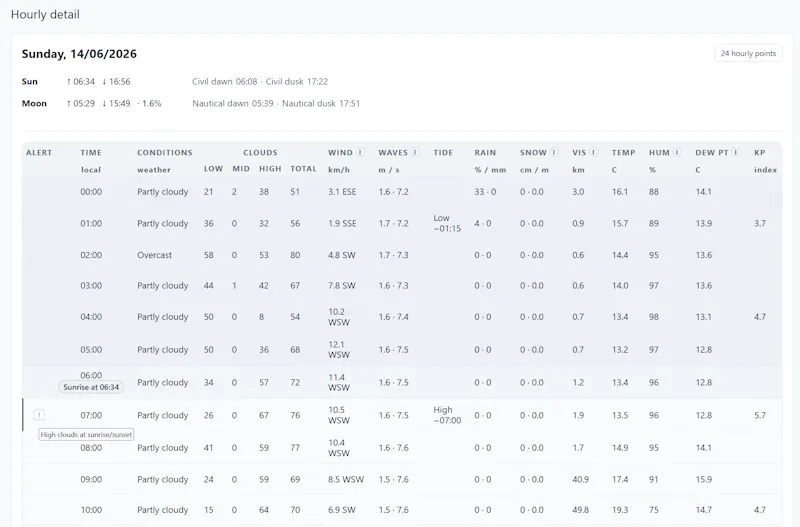Click the alert icon on the 07:00 row
This screenshot has width=800, height=527.
point(39,415)
